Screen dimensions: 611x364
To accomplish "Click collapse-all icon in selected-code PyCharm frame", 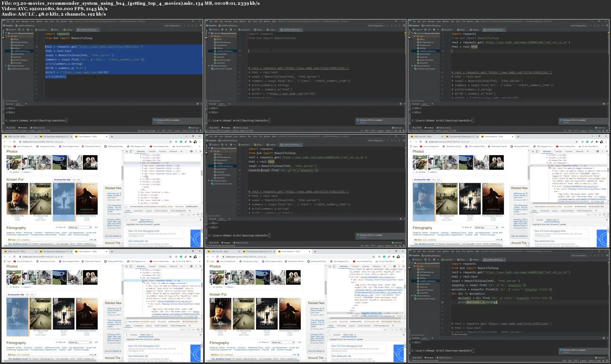I will pyautogui.click(x=23, y=30).
